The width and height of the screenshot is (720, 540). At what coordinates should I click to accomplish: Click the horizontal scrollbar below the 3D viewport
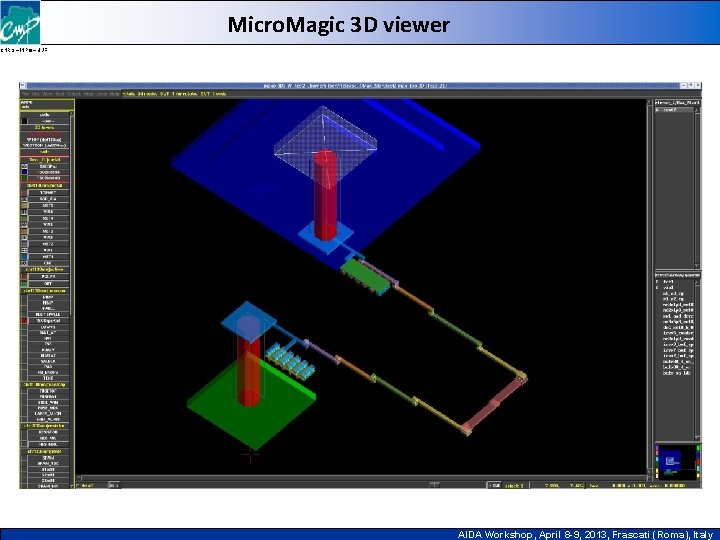pyautogui.click(x=363, y=478)
